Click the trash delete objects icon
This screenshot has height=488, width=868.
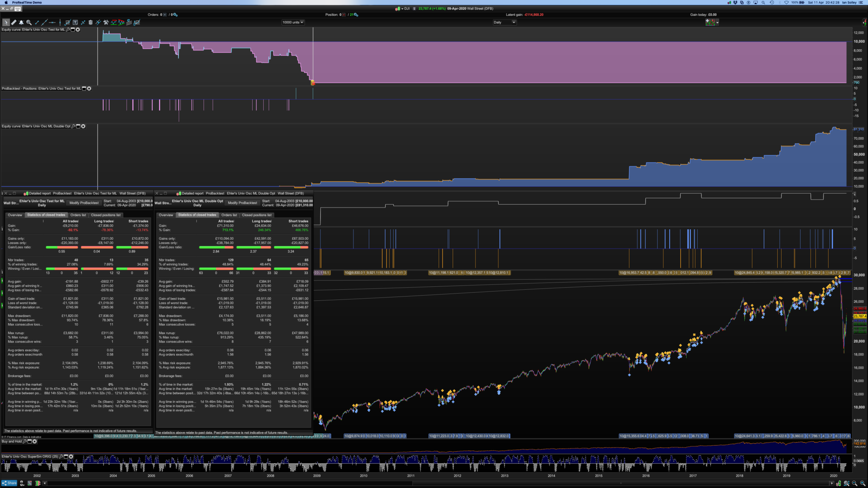tap(90, 22)
